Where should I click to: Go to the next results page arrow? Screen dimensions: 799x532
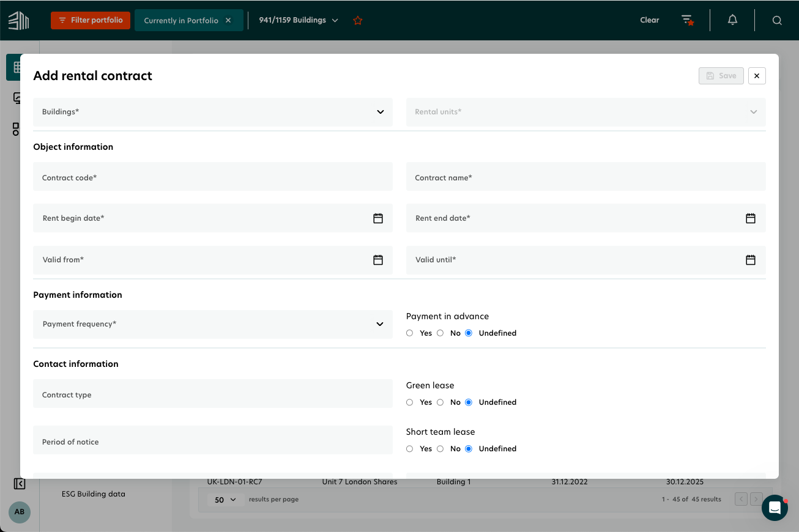pos(756,499)
